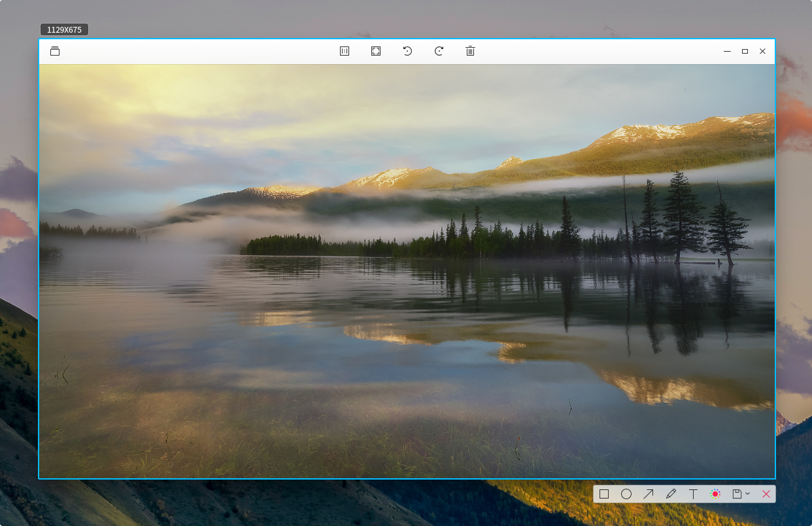
Task: Select the rectangle annotation tool
Action: pyautogui.click(x=604, y=494)
